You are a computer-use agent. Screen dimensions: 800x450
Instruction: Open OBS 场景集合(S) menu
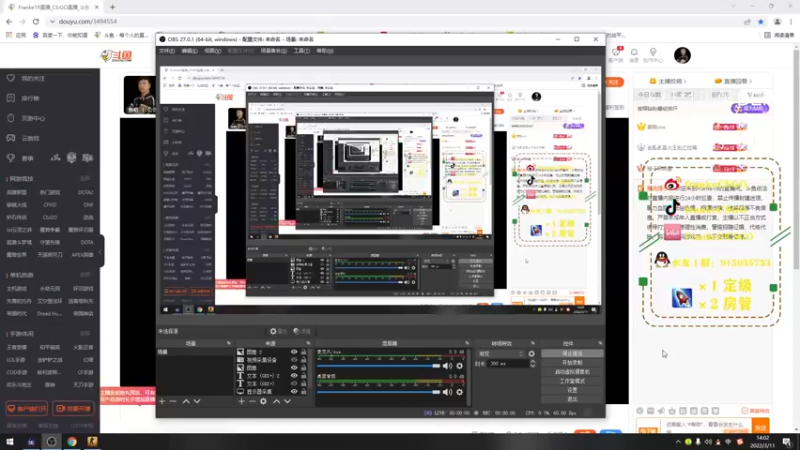pos(273,51)
